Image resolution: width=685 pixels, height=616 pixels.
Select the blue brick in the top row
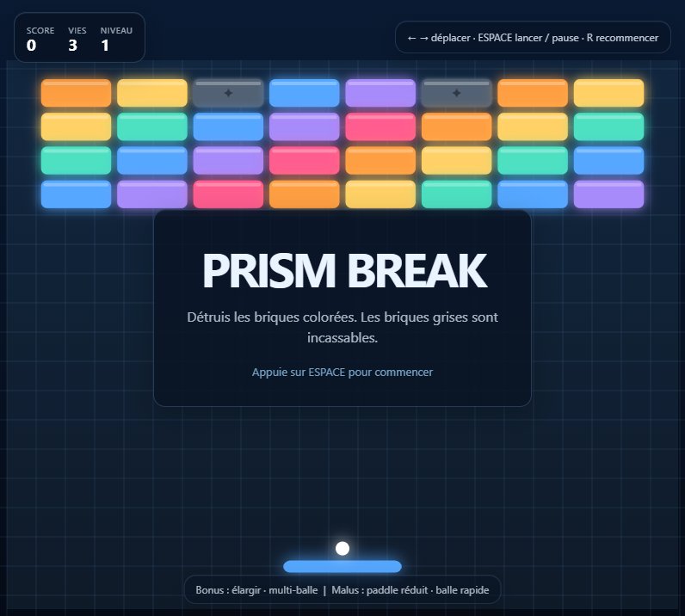(x=305, y=93)
